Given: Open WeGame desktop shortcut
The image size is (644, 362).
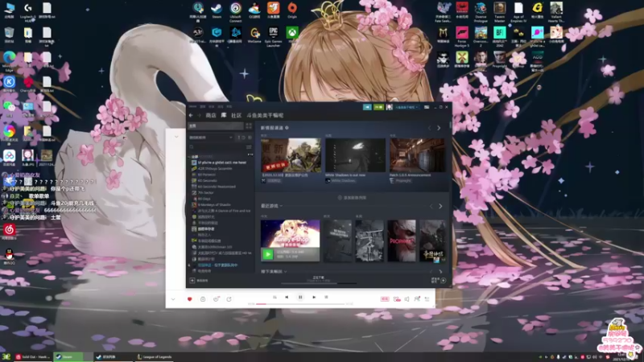Looking at the screenshot, I should (254, 35).
